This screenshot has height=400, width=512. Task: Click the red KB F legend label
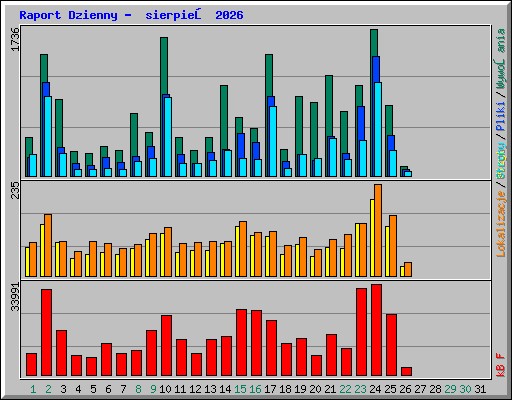click(x=501, y=365)
